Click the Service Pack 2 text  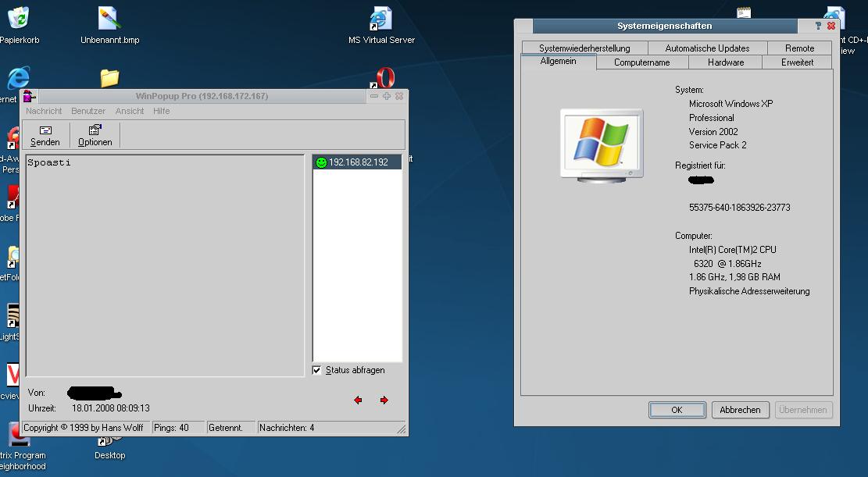(x=717, y=145)
